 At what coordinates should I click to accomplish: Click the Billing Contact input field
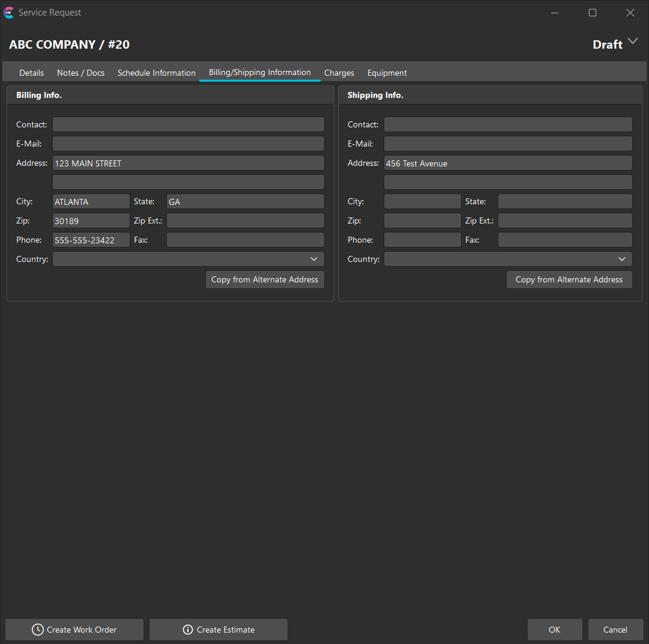189,124
